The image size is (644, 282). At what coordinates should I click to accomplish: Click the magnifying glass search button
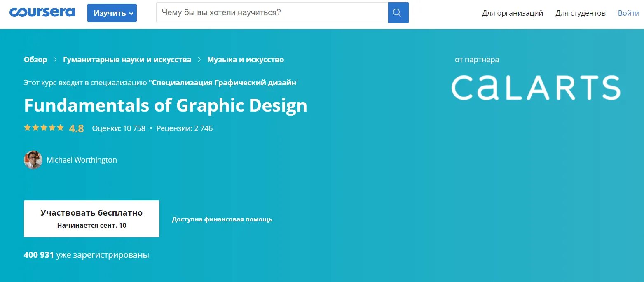398,13
